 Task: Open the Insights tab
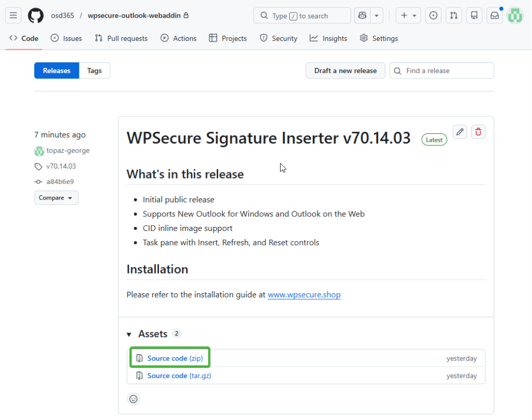pyautogui.click(x=328, y=38)
